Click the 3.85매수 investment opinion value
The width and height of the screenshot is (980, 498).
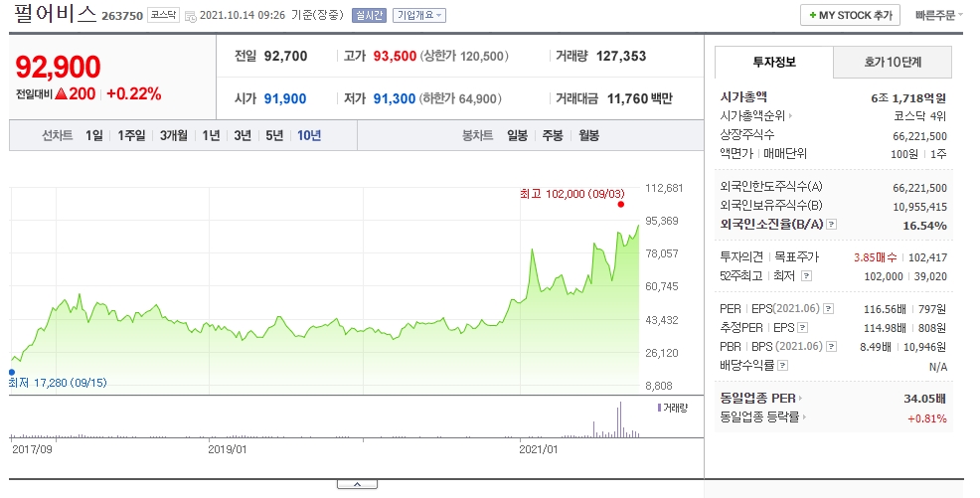875,256
